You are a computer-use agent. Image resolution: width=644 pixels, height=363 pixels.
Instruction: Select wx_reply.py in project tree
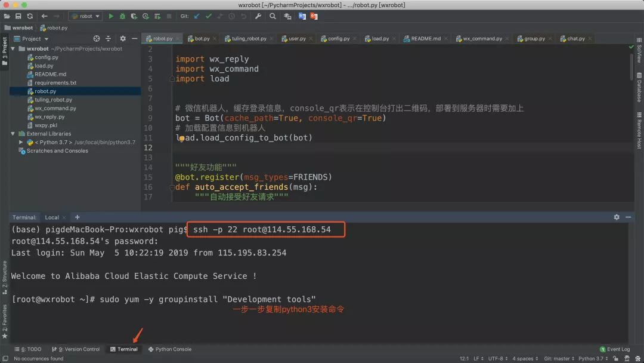pyautogui.click(x=49, y=117)
